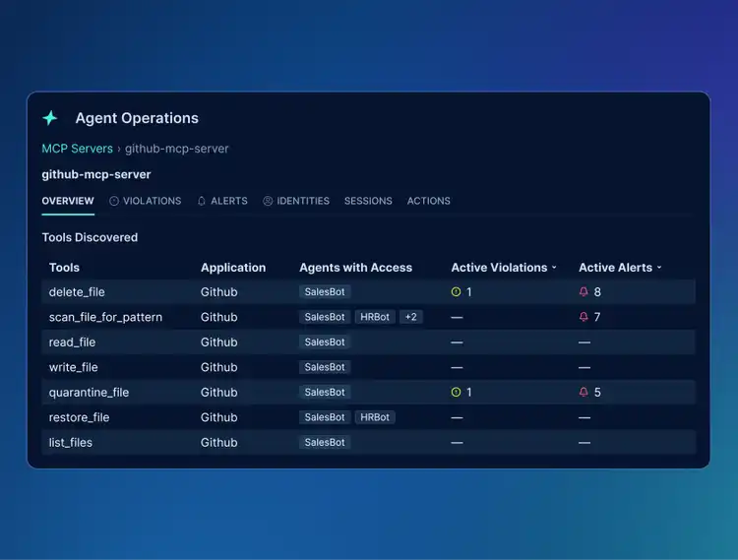This screenshot has width=738, height=560.
Task: Select the list_files tool name
Action: click(71, 442)
